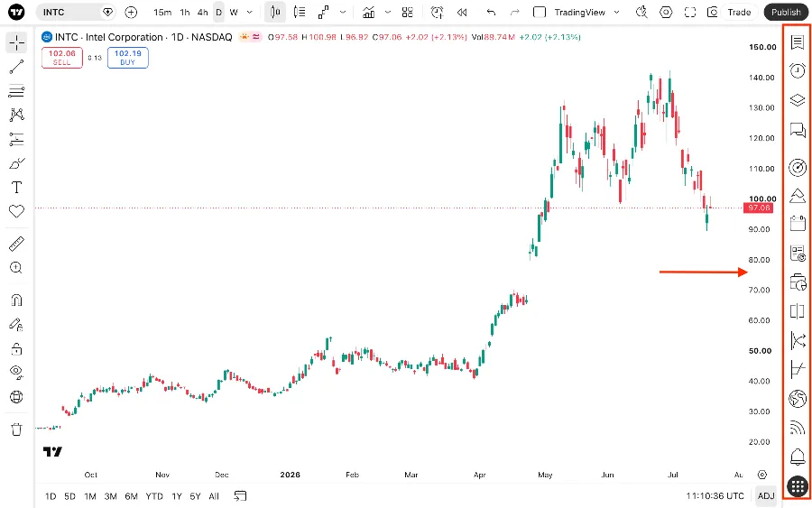Select the 1M date range
This screenshot has height=508, width=812.
click(90, 496)
